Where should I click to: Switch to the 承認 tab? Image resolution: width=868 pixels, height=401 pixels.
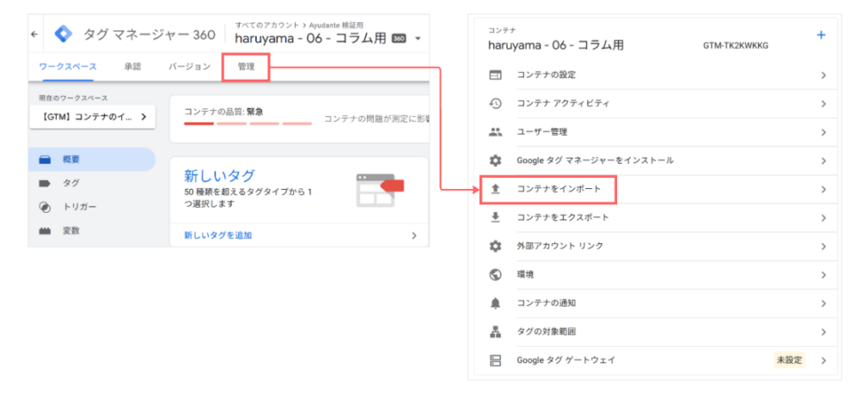[133, 66]
